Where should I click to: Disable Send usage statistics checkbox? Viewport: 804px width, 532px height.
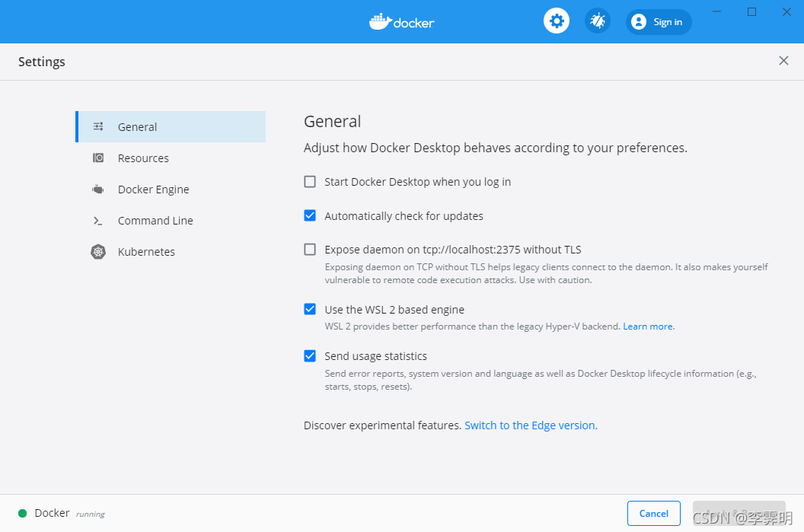tap(310, 355)
